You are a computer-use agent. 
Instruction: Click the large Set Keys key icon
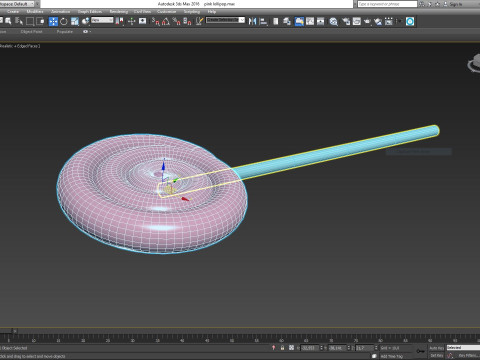421,351
